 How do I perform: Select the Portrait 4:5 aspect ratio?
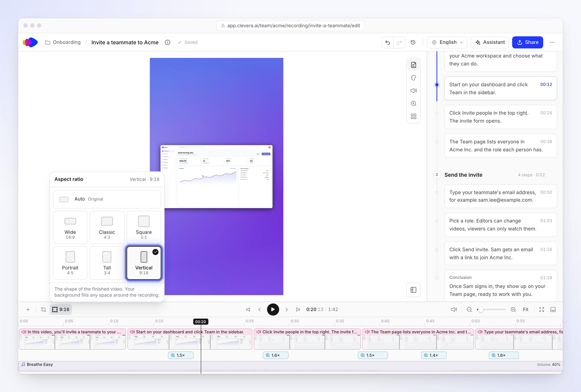click(x=70, y=263)
